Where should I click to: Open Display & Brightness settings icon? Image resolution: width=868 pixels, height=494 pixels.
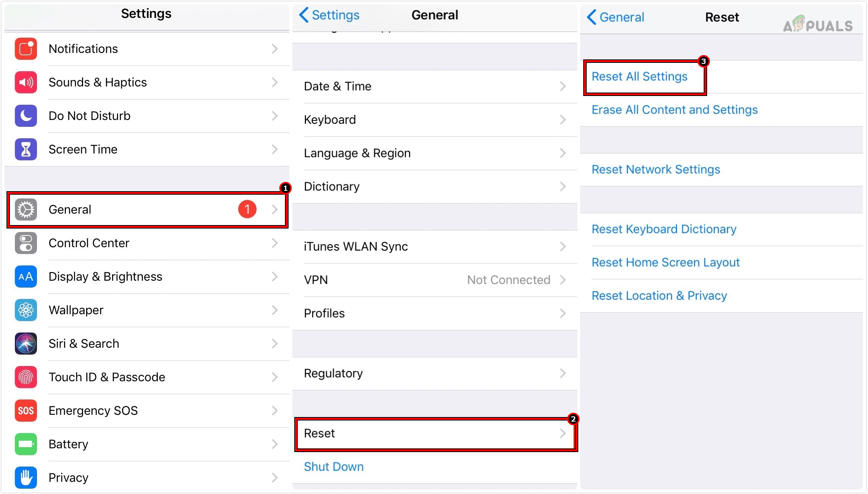25,277
